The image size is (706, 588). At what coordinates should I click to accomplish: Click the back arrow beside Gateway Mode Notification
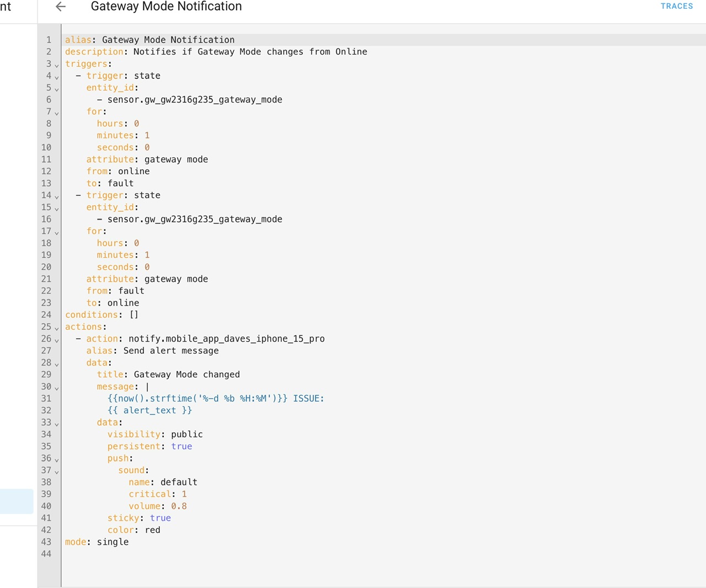tap(61, 7)
